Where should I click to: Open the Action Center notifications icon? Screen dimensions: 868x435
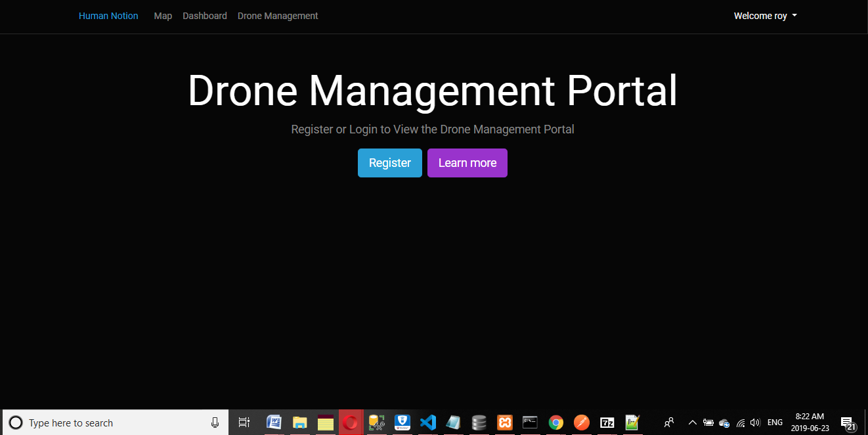click(848, 423)
